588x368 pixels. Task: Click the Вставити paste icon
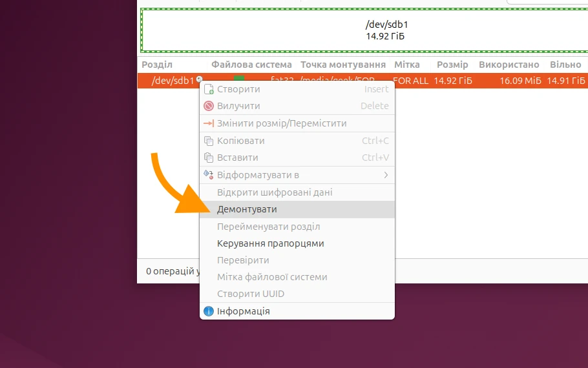[x=209, y=158]
